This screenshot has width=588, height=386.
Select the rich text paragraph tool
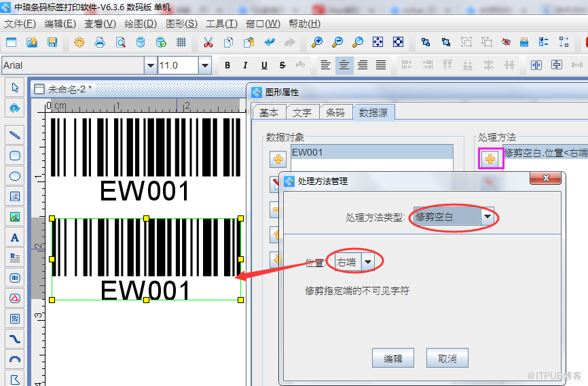(x=15, y=258)
